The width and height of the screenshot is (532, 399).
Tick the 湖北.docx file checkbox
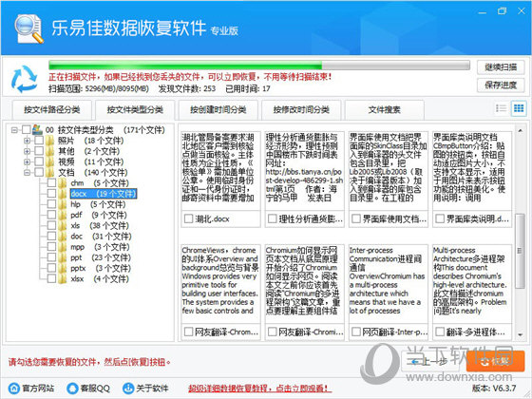point(188,218)
